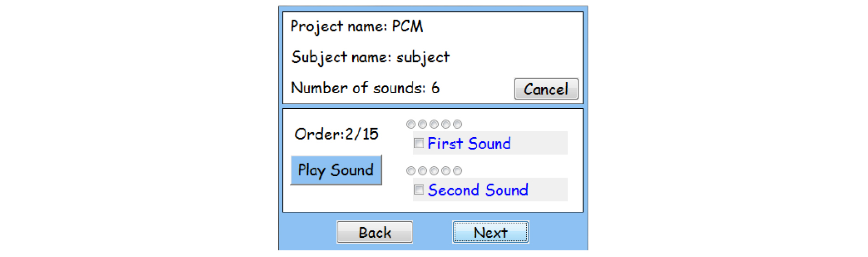Click the Order 2/15 progress text
This screenshot has height=257, width=868.
point(336,134)
